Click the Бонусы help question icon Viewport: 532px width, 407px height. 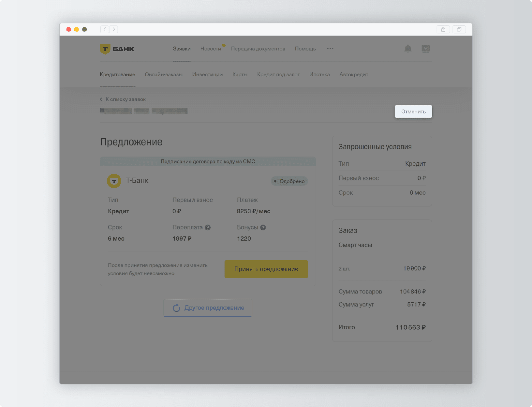(263, 227)
